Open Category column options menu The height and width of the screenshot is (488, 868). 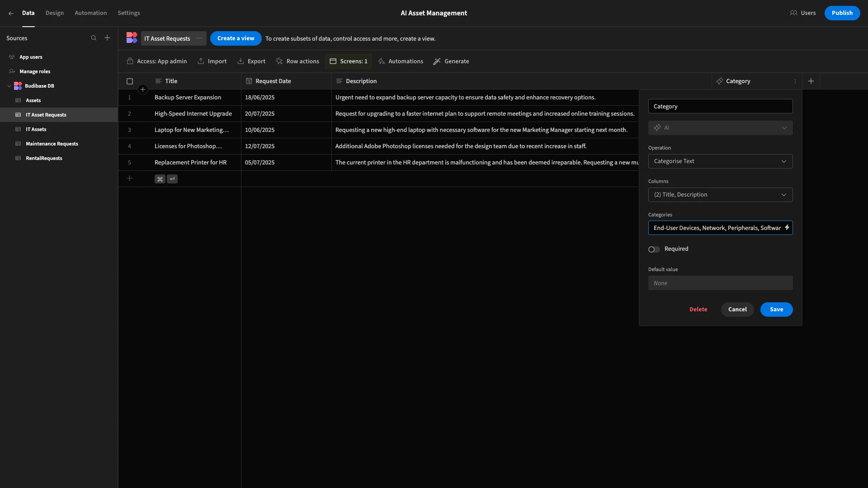coord(795,81)
